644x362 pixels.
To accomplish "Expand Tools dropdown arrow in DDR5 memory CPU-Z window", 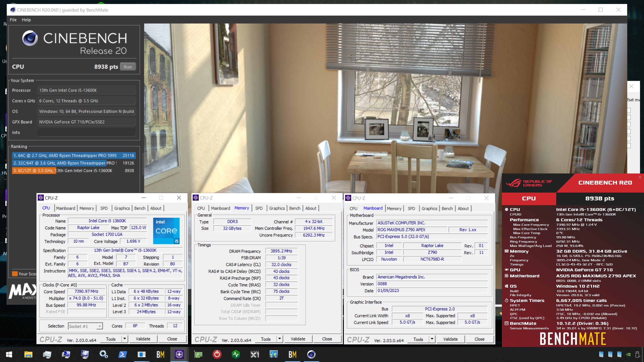I will tap(279, 339).
